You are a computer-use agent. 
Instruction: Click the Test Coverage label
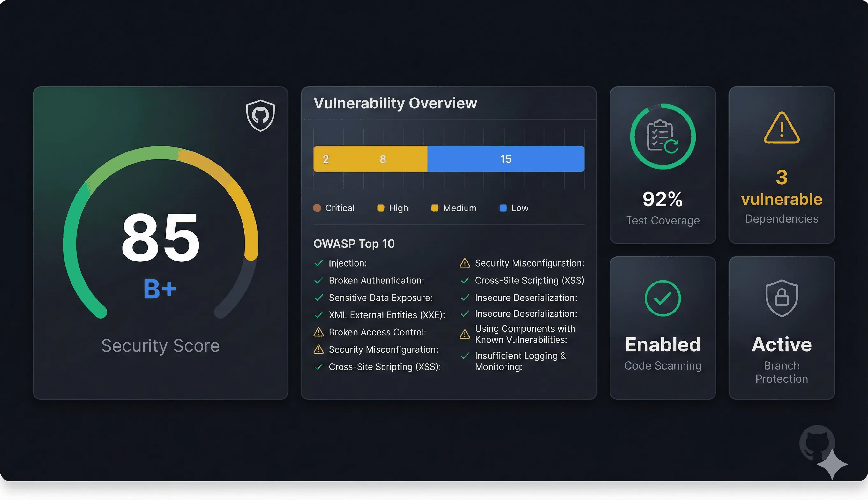[663, 220]
